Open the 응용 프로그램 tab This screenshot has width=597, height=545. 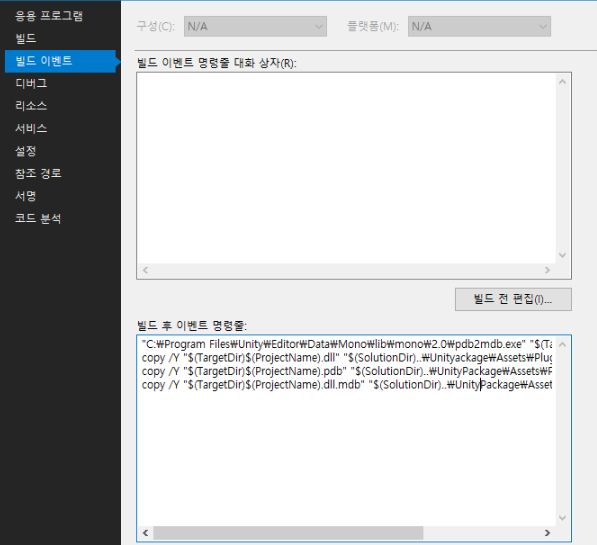[x=49, y=16]
